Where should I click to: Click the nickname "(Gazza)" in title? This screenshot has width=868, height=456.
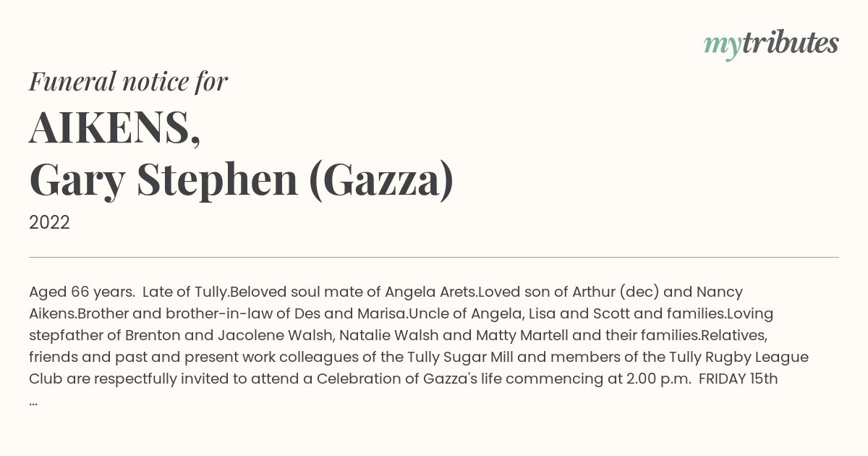381,180
